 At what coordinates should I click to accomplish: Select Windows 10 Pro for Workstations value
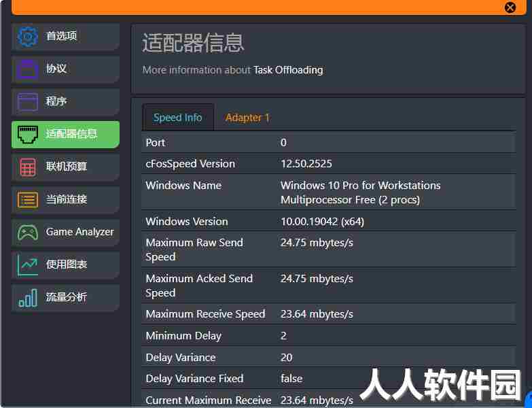360,192
